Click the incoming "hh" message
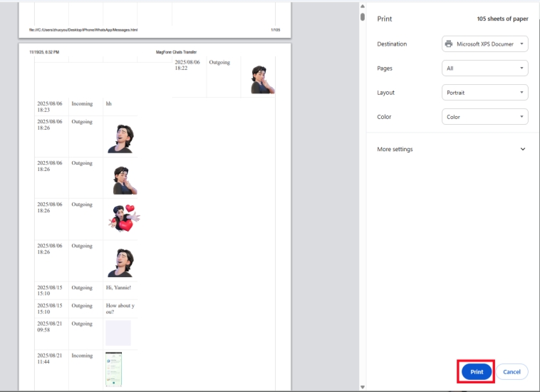 click(x=109, y=104)
